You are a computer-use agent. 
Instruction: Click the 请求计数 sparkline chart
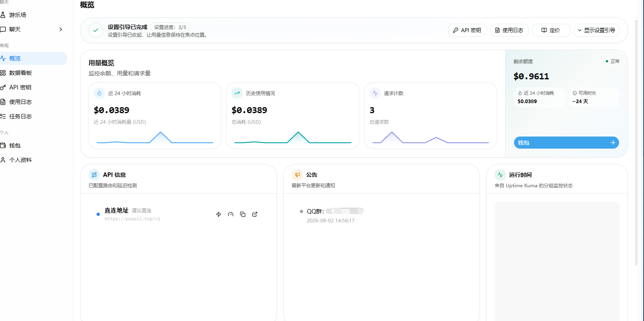tap(431, 137)
